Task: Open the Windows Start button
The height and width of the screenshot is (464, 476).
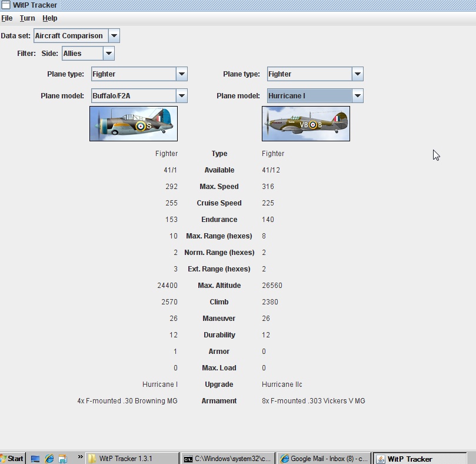Action: click(x=12, y=458)
